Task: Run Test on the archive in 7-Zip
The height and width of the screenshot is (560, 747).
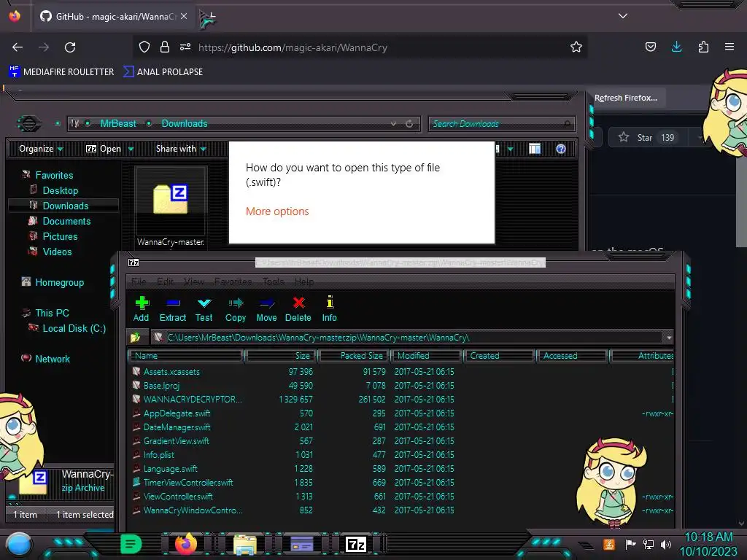Action: [204, 309]
